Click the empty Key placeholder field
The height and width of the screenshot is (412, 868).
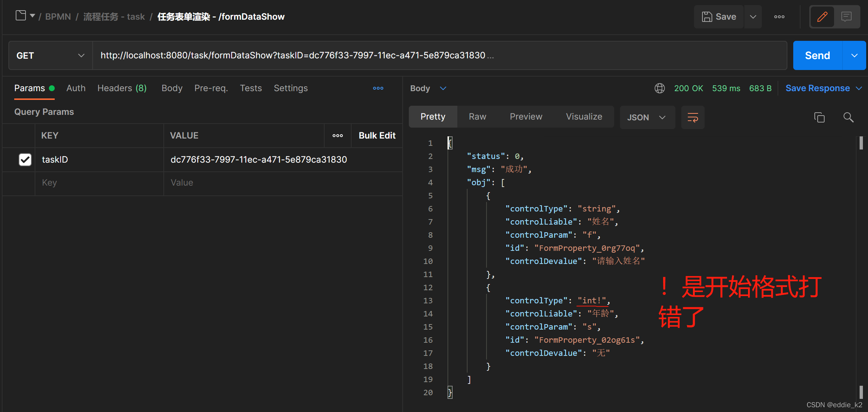[x=99, y=183]
